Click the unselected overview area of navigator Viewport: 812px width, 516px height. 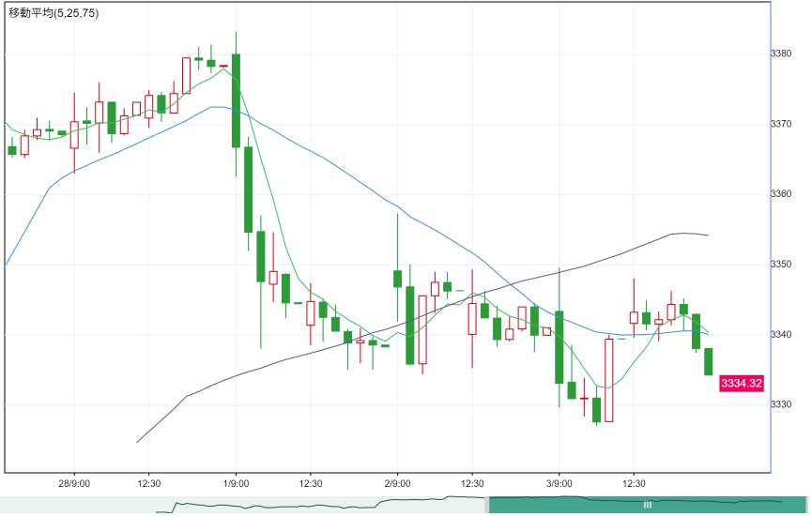coord(242,505)
